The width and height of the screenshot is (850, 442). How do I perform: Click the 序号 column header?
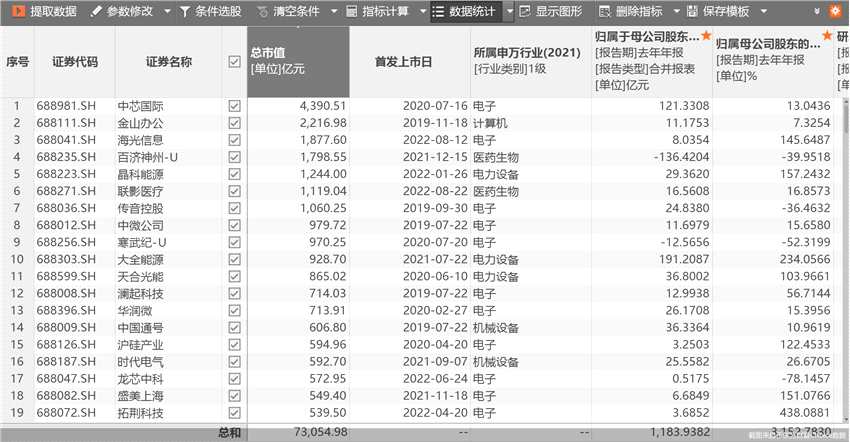click(17, 62)
